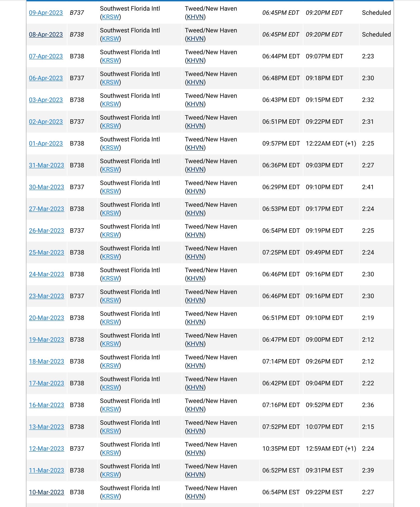Open KRSW airport link in 31-Mar-2023 row
Image resolution: width=420 pixels, height=507 pixels.
tap(110, 169)
